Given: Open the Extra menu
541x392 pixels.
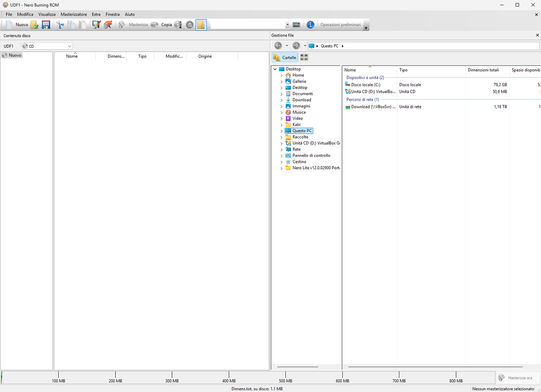Looking at the screenshot, I should coord(96,14).
